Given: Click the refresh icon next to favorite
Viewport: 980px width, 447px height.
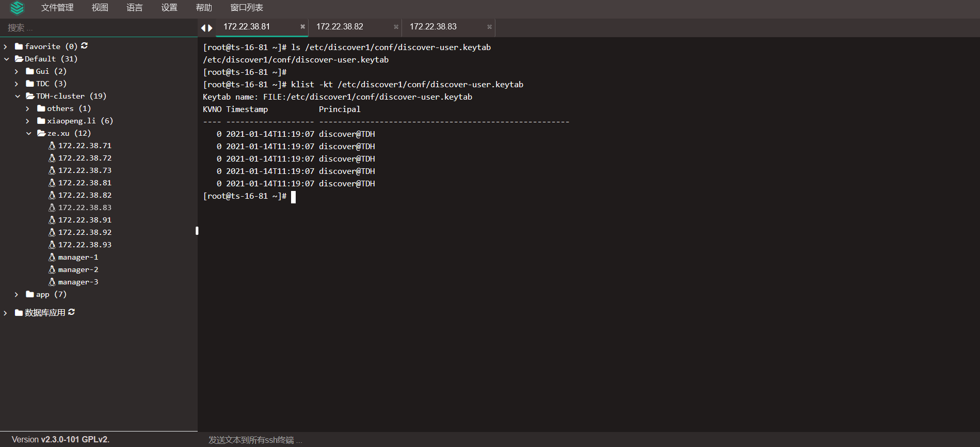Looking at the screenshot, I should (x=84, y=46).
